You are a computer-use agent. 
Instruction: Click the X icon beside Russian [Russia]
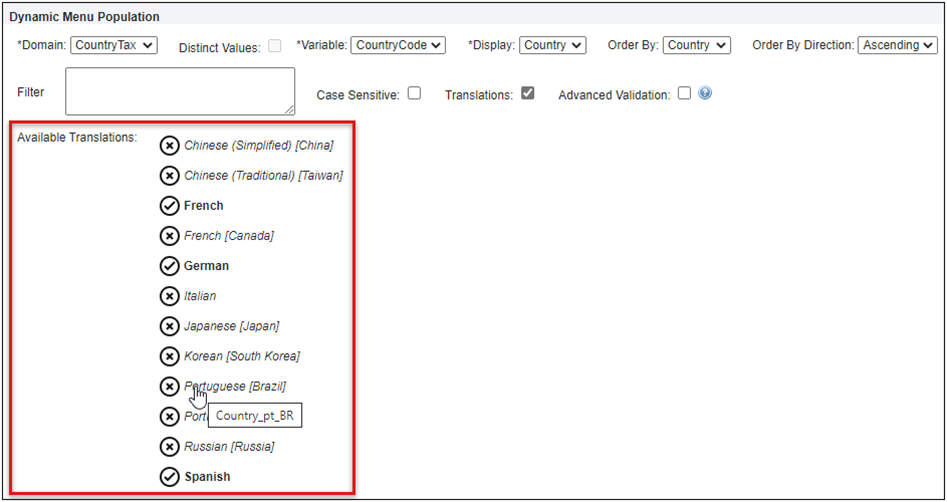coord(169,447)
